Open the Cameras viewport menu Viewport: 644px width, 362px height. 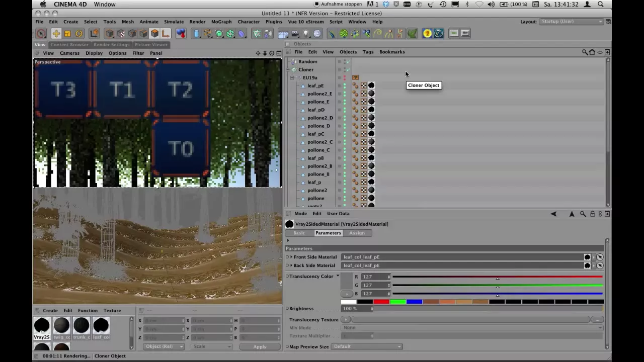coord(69,53)
